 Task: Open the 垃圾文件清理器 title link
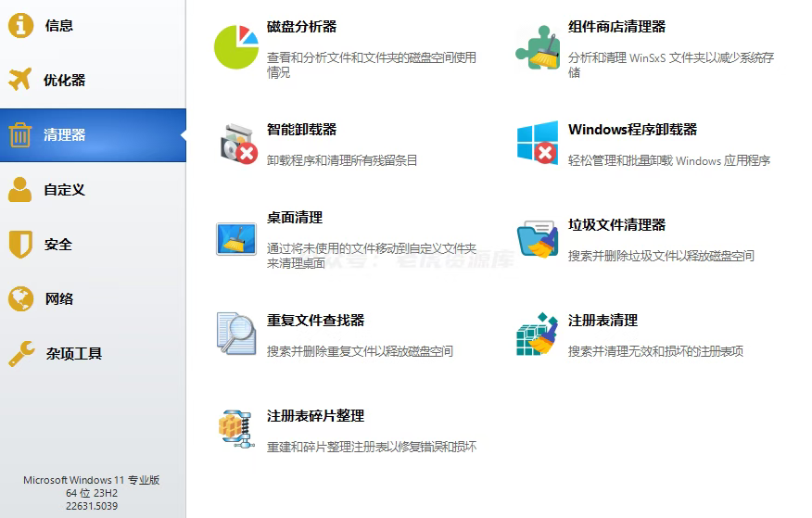pyautogui.click(x=616, y=225)
